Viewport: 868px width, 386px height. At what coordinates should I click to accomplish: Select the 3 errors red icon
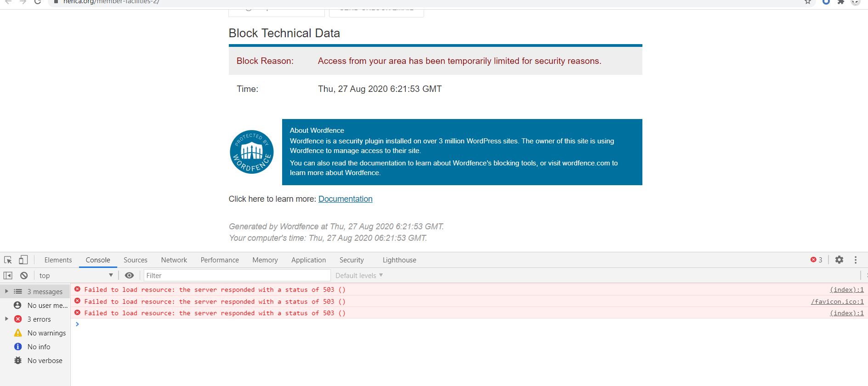coord(18,319)
